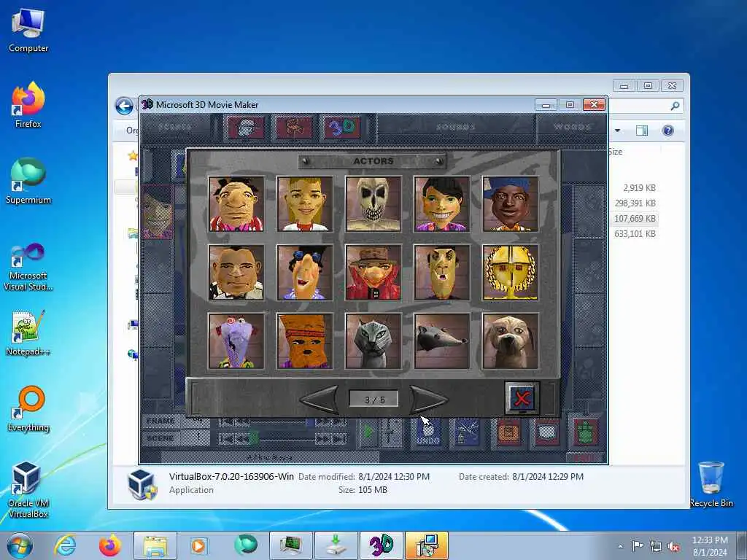Select the 107,669 KB file row
The width and height of the screenshot is (747, 560).
pos(635,219)
